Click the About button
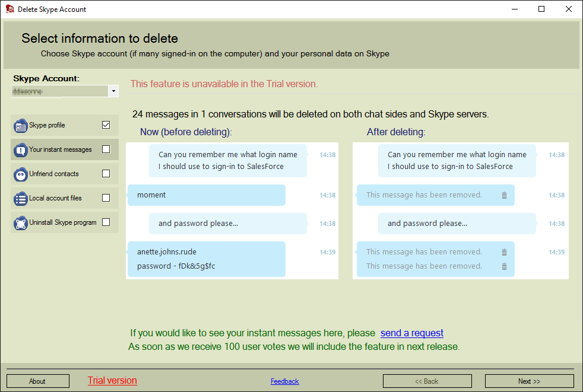This screenshot has width=583, height=392. point(38,381)
